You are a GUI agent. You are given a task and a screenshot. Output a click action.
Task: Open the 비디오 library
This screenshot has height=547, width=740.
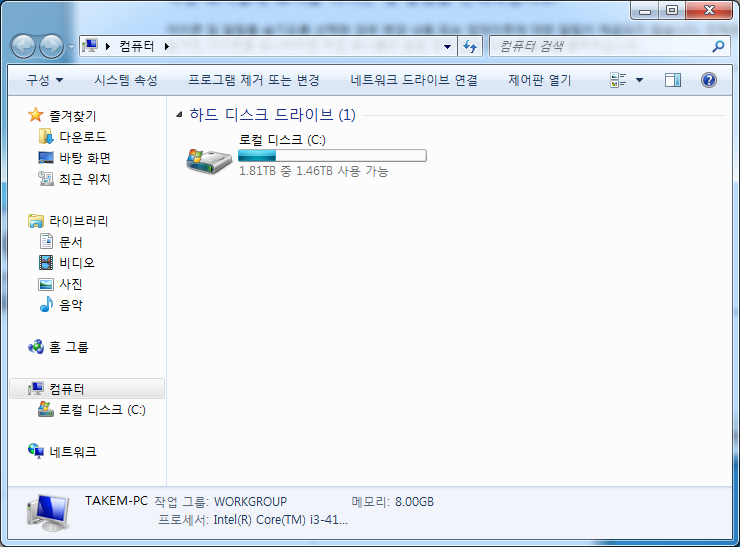[x=77, y=263]
